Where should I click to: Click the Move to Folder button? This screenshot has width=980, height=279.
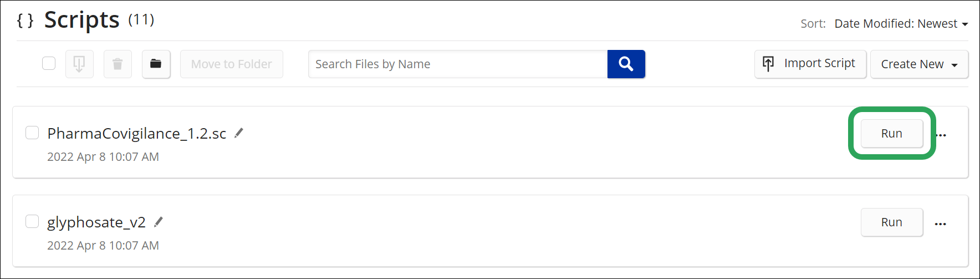click(x=231, y=64)
